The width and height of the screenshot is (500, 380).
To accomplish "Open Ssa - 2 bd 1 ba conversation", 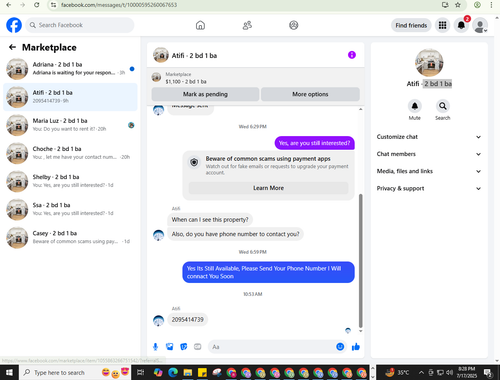I will pos(70,209).
